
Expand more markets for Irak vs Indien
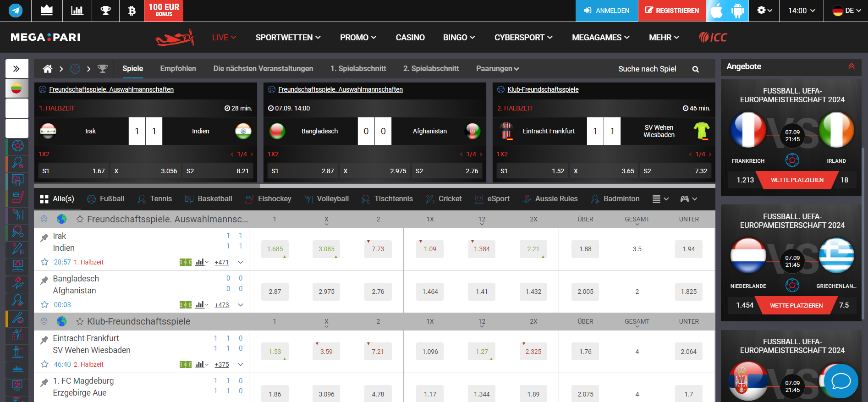coord(240,262)
